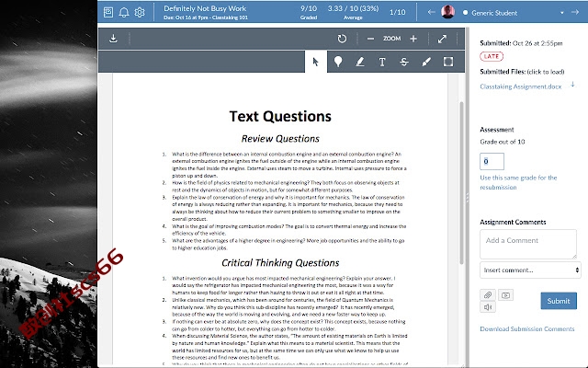The height and width of the screenshot is (368, 588).
Task: Click the panel divider handle beside document
Action: coord(468,198)
